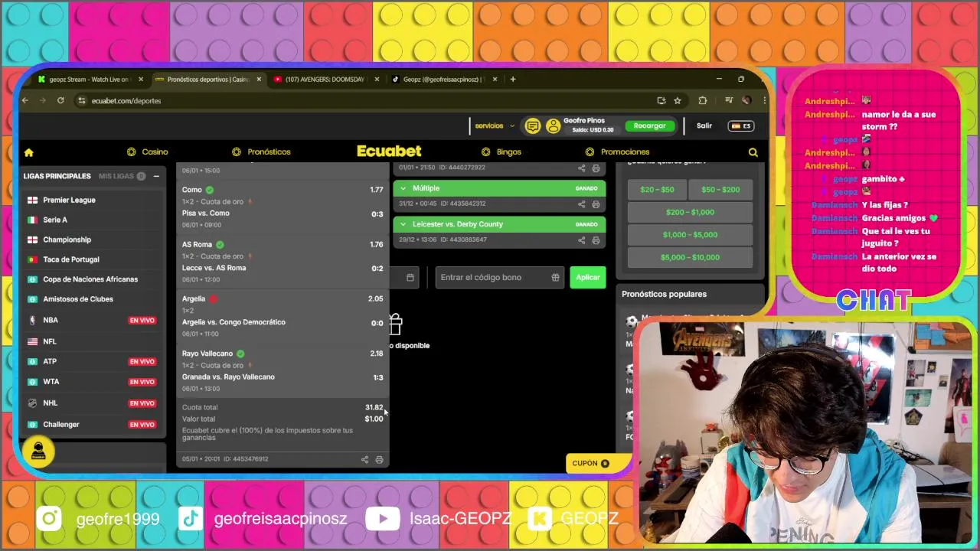The width and height of the screenshot is (980, 551).
Task: Click the Aplicar bonus button
Action: (x=588, y=278)
